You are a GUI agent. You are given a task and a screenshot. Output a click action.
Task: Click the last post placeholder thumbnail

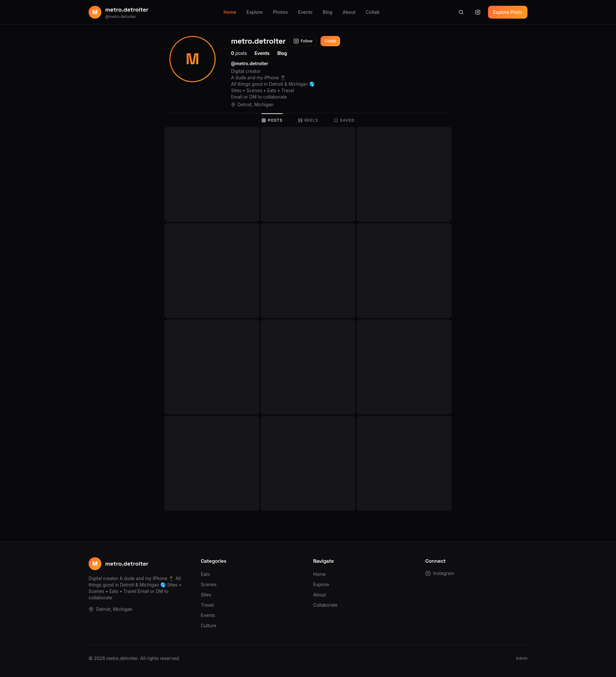[x=404, y=463]
